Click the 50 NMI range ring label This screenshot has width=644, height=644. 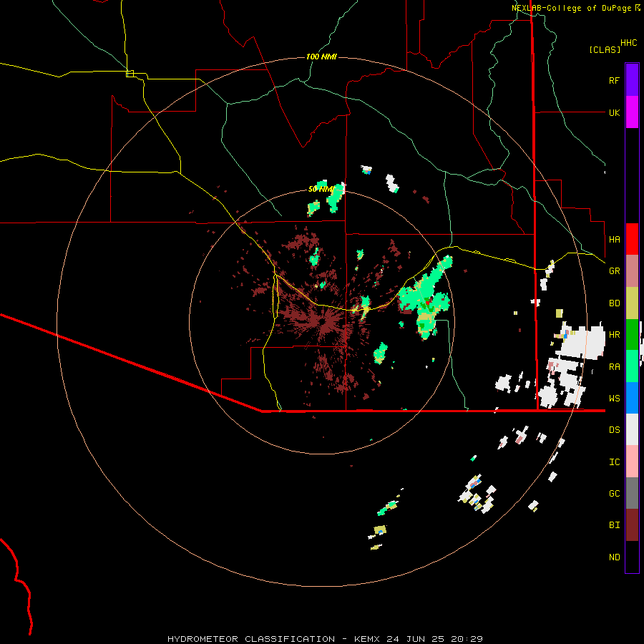[321, 190]
